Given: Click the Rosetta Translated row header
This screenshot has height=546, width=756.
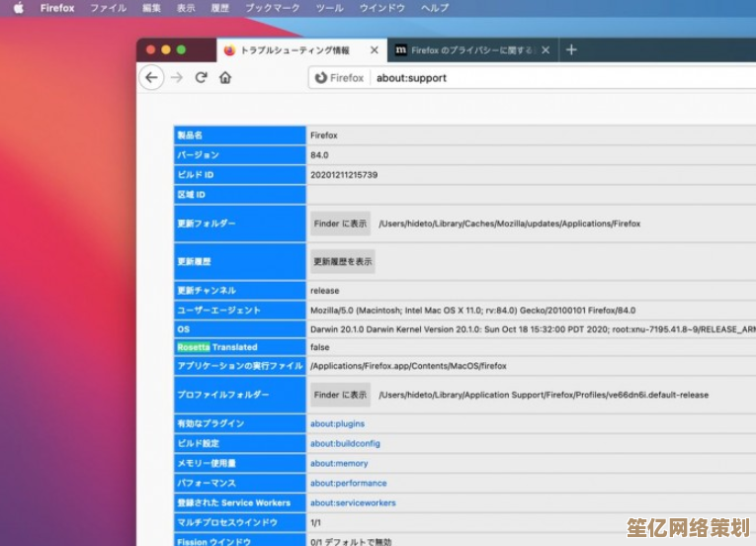Looking at the screenshot, I should click(x=239, y=347).
